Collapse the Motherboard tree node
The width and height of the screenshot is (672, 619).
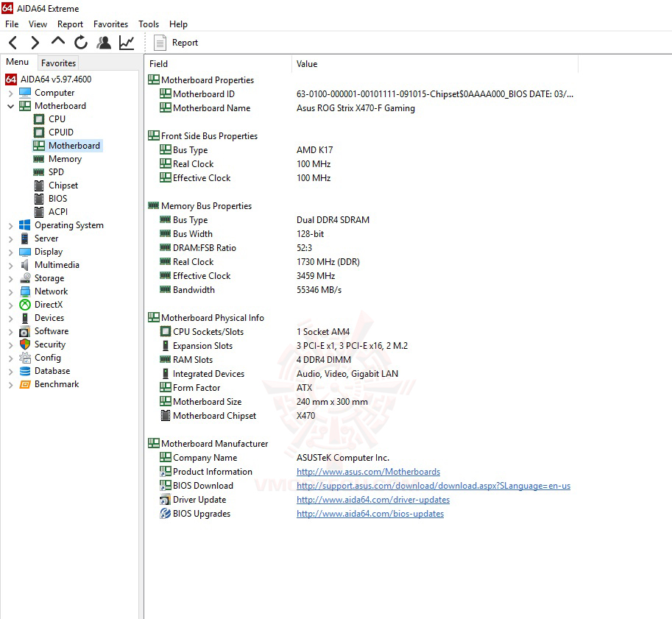(x=11, y=106)
